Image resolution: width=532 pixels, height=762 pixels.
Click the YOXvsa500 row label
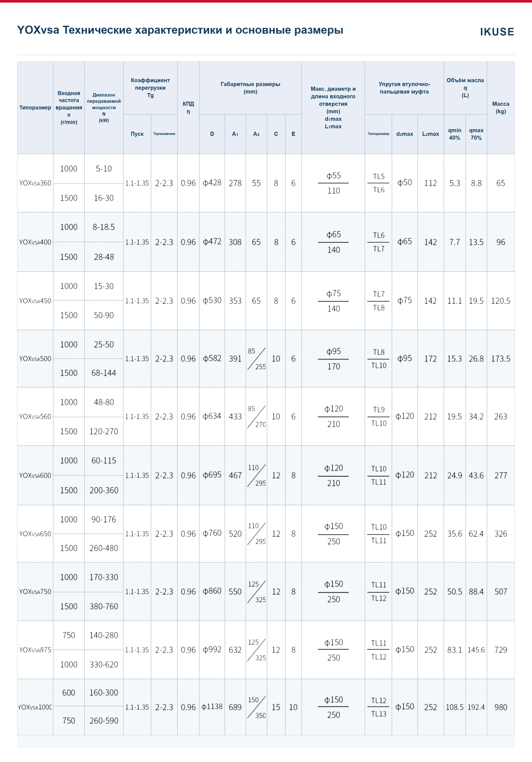pyautogui.click(x=35, y=359)
